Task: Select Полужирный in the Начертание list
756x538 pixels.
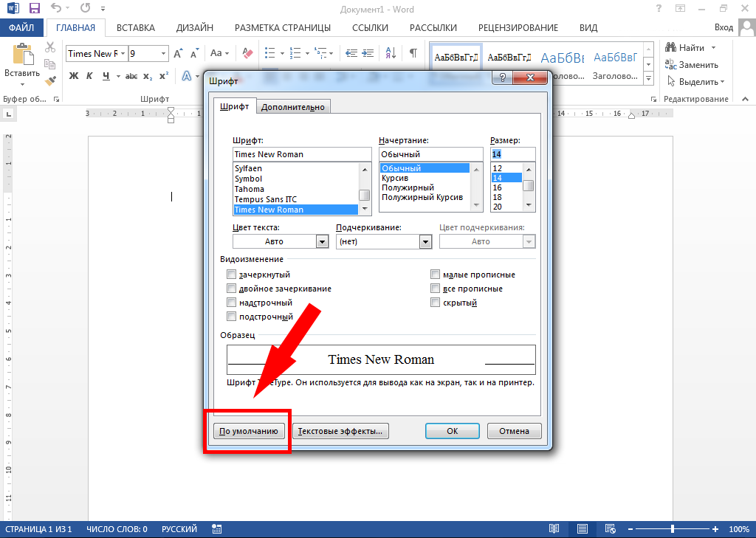Action: click(x=408, y=187)
